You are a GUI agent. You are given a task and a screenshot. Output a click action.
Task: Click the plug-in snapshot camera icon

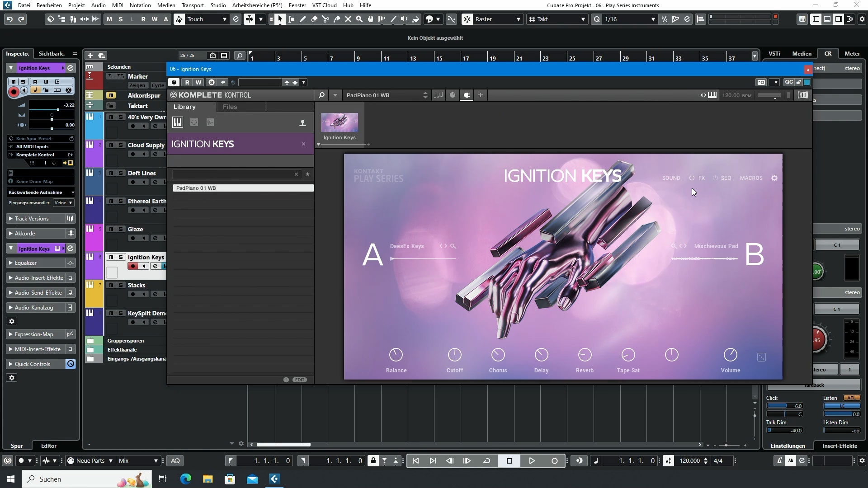(761, 82)
